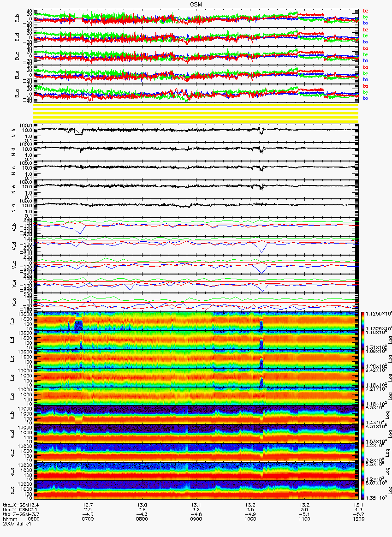Screen dimensions: 392x537
Task: Click by legend entry of B_b panel
Action: pyautogui.click(x=366, y=17)
